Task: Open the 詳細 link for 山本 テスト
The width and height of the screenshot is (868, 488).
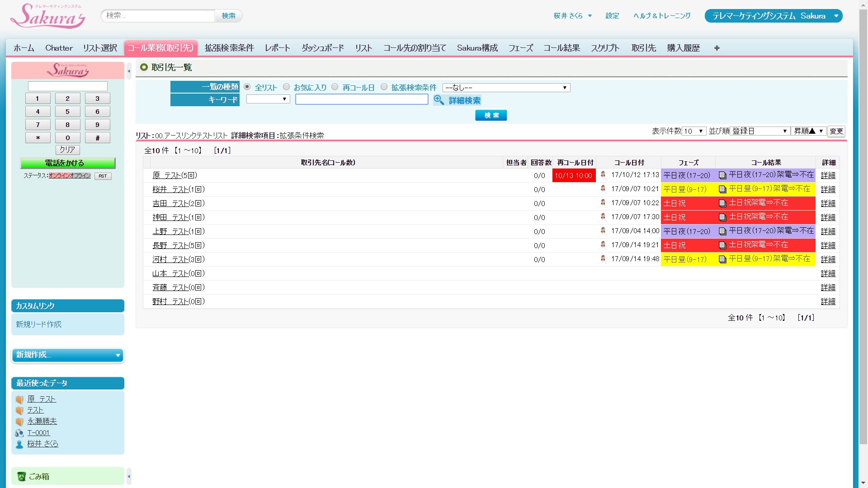Action: click(x=828, y=273)
